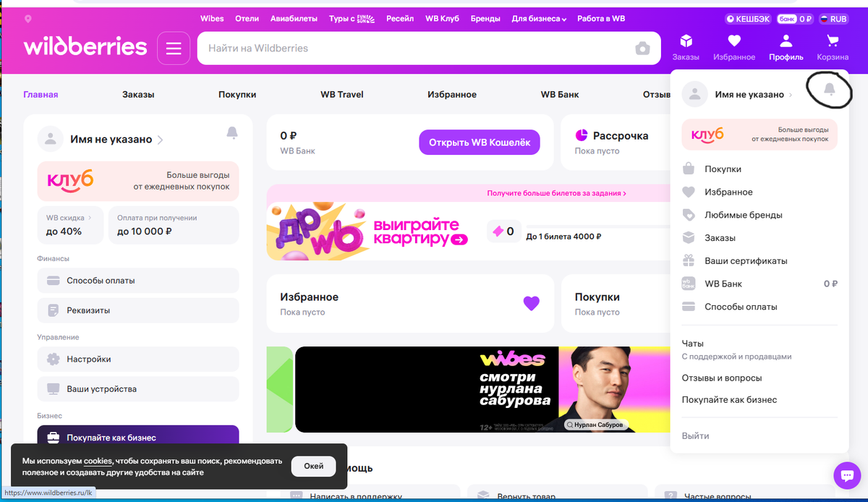Viewport: 868px width, 502px height.
Task: Open Отзывы и вопросы in dropdown
Action: 722,378
